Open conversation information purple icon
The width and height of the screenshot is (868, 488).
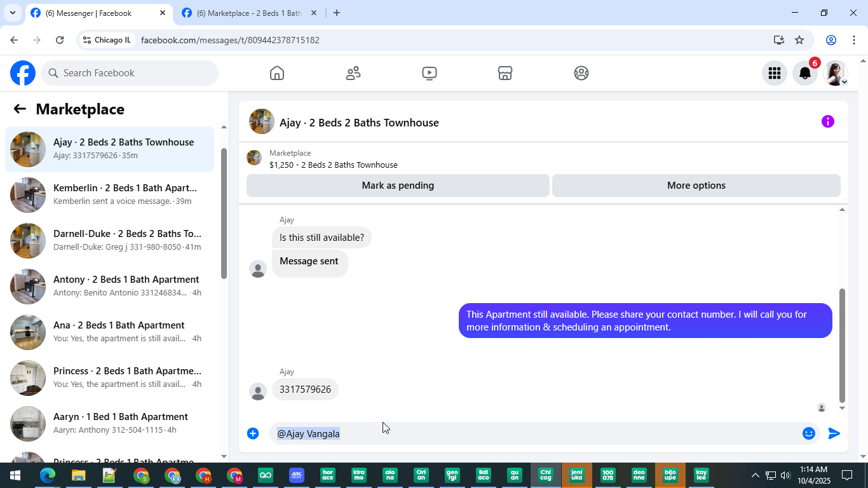coord(827,121)
